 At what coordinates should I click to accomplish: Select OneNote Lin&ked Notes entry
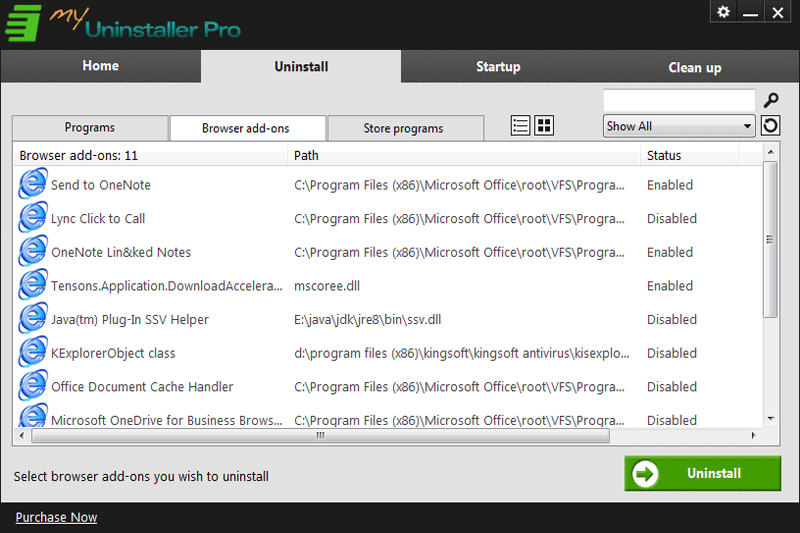tap(121, 252)
